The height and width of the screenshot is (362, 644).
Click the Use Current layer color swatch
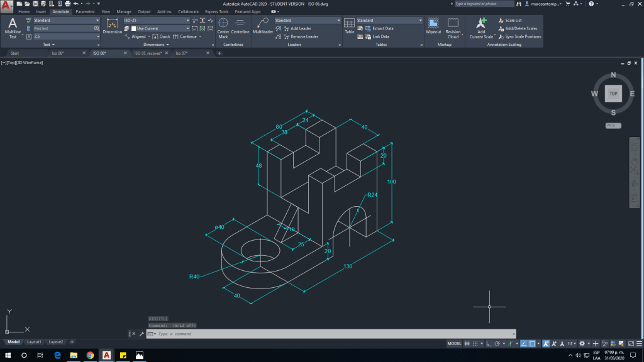[x=133, y=28]
